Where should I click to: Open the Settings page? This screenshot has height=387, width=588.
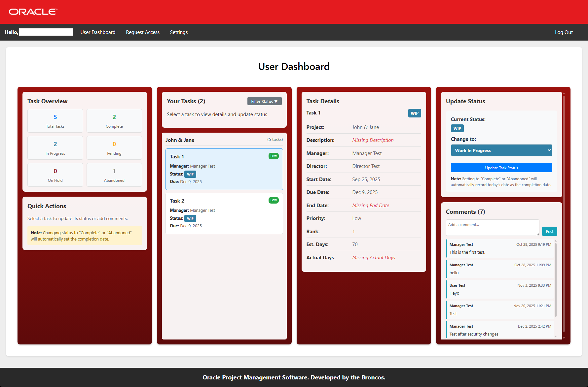[178, 32]
